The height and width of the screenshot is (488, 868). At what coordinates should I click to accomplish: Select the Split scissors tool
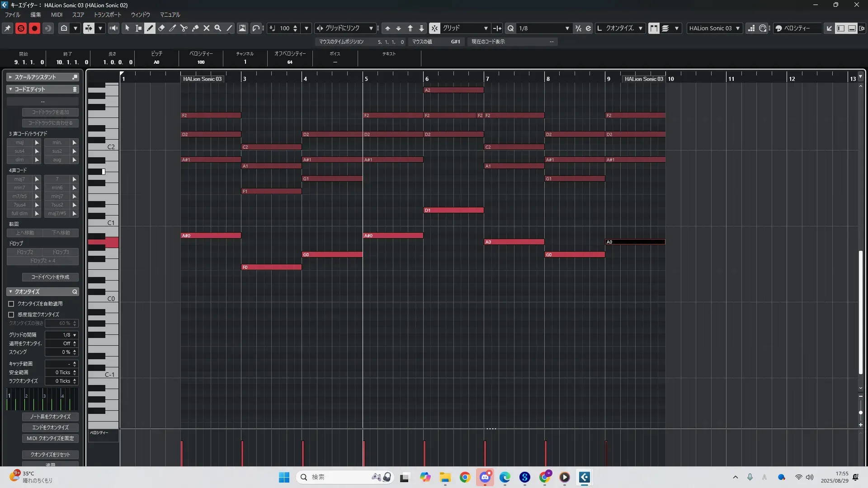click(184, 28)
